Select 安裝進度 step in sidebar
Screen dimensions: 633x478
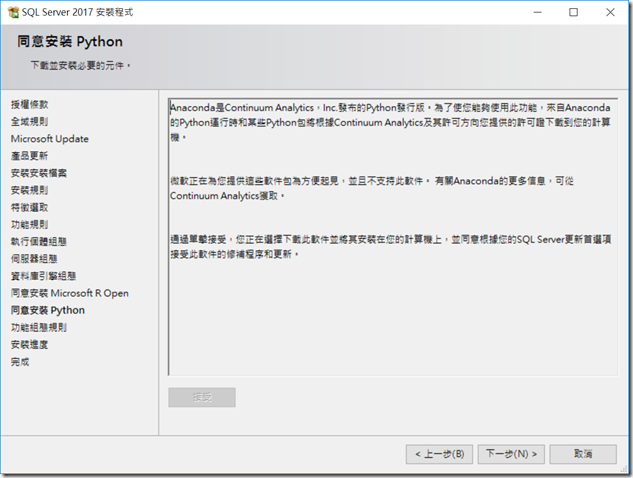click(x=29, y=344)
